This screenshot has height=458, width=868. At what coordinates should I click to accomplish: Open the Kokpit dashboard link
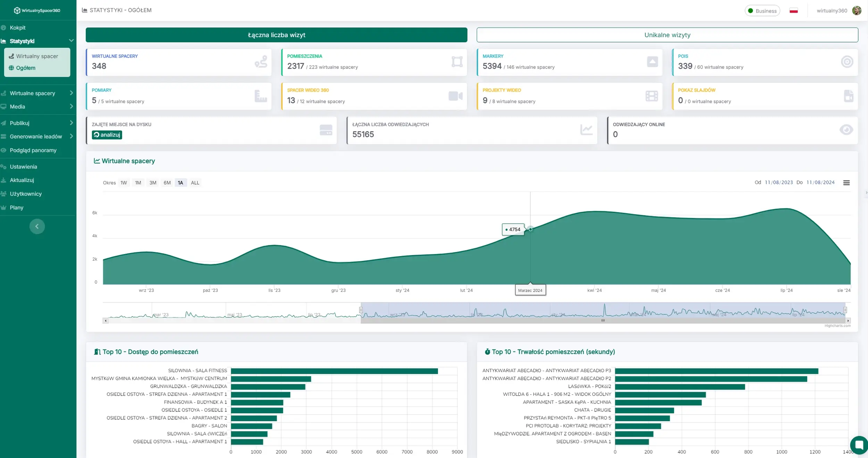(18, 28)
